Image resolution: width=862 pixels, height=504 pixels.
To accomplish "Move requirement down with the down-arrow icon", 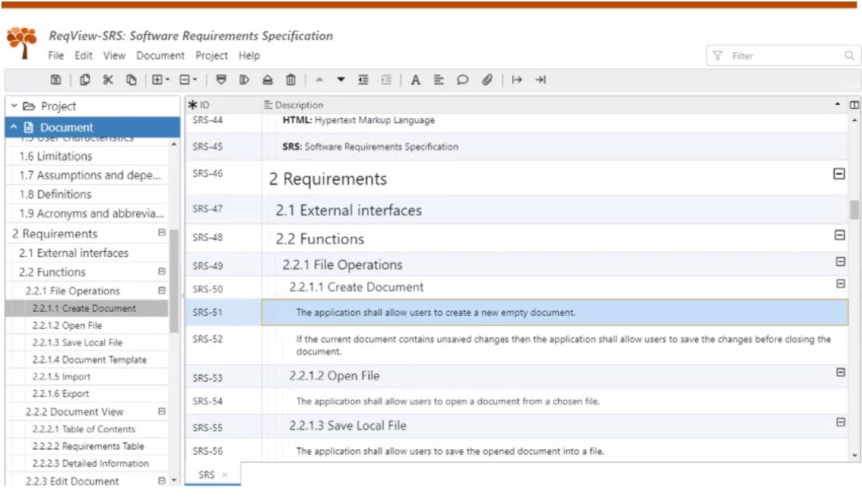I will click(x=341, y=78).
